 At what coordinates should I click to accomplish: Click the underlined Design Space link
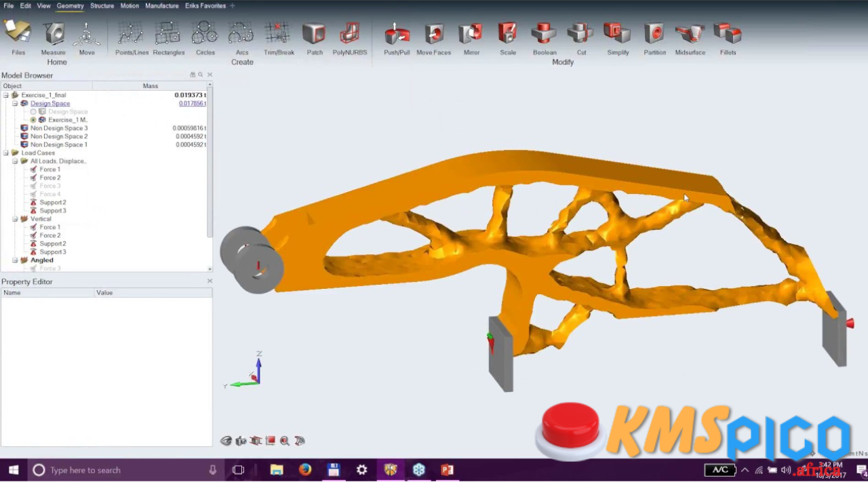50,104
